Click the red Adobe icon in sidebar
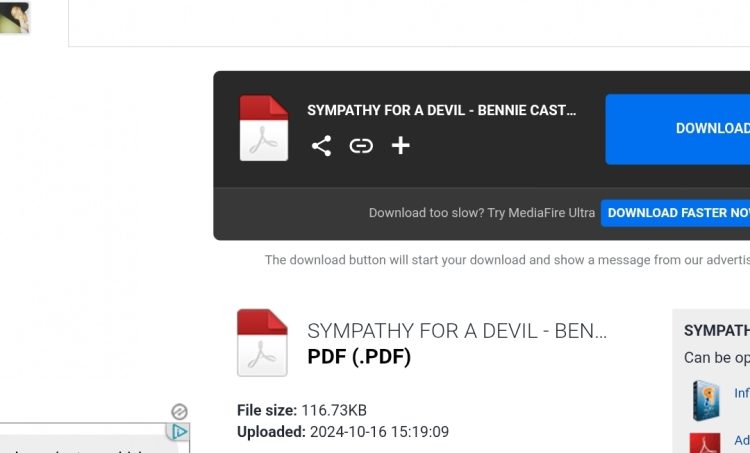The height and width of the screenshot is (453, 750). (x=705, y=441)
